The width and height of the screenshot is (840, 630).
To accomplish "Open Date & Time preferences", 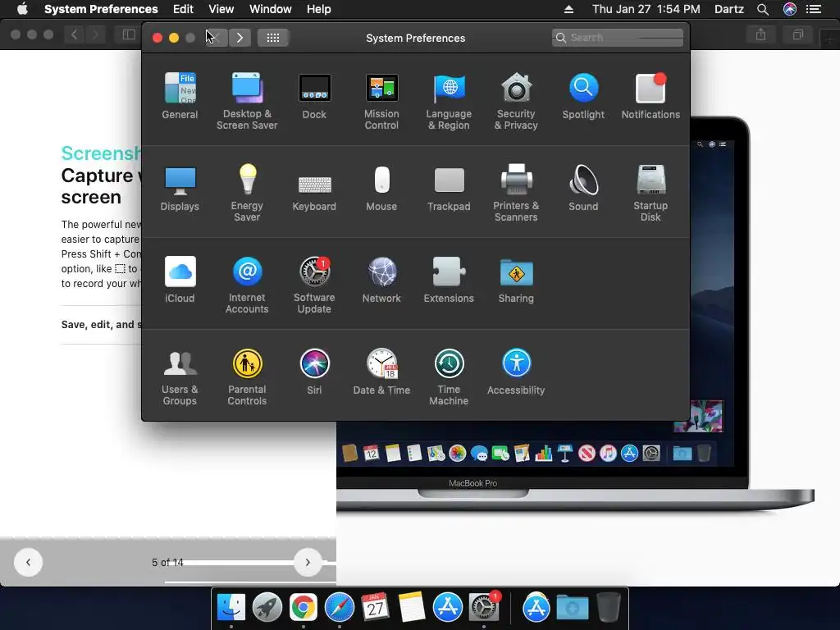I will [381, 372].
